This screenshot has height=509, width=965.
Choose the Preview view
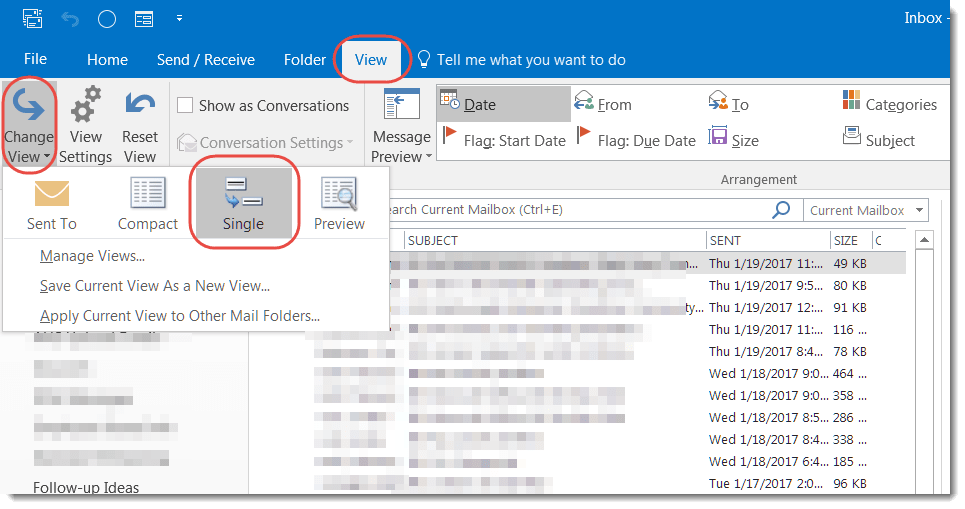tap(339, 204)
